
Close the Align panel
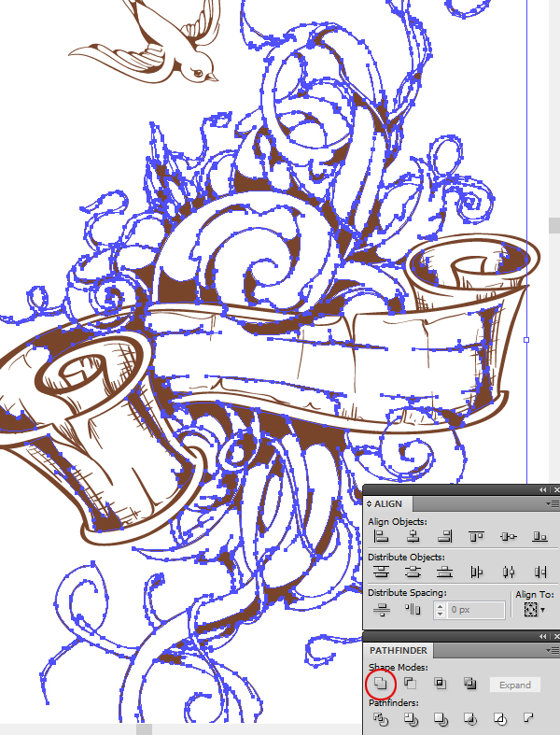click(556, 489)
